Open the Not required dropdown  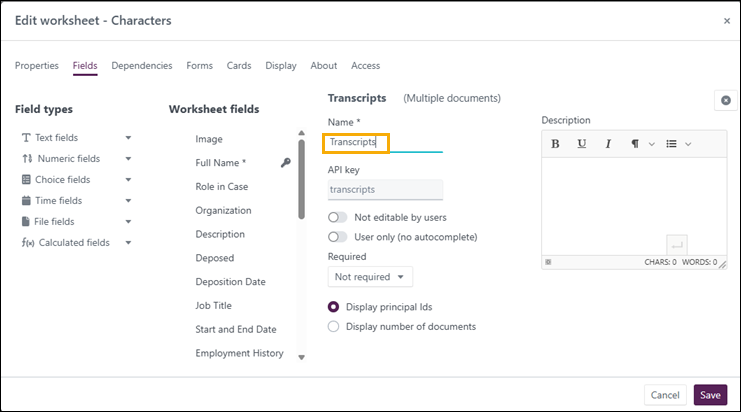point(370,277)
